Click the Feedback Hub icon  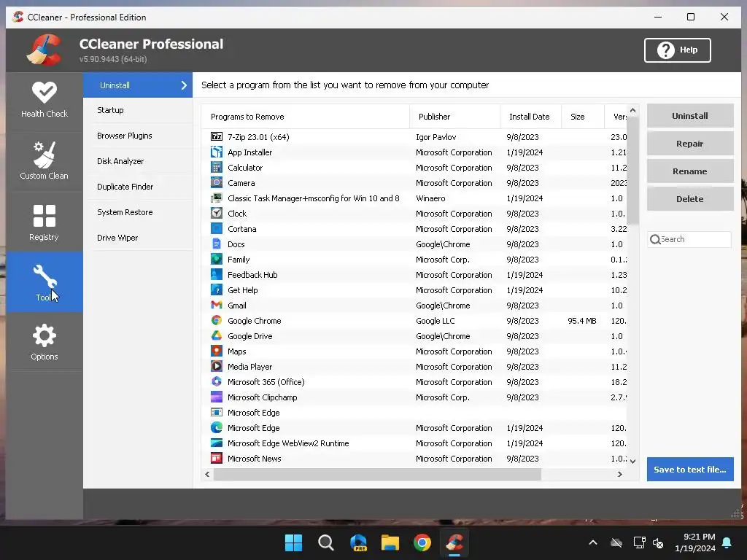pyautogui.click(x=216, y=274)
